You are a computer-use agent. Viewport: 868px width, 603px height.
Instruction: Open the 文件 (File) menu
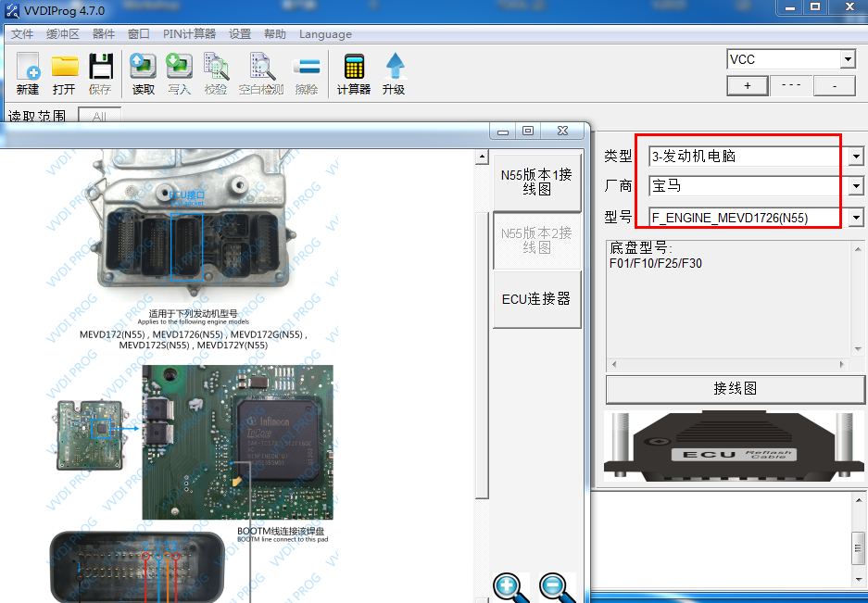point(22,34)
